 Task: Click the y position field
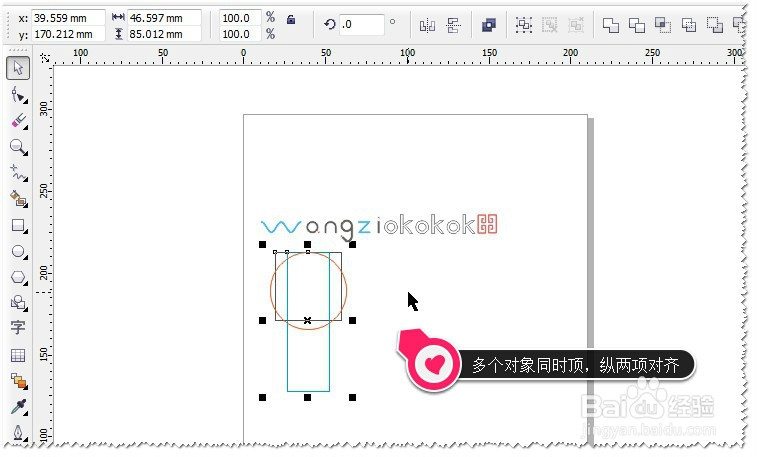pos(68,34)
